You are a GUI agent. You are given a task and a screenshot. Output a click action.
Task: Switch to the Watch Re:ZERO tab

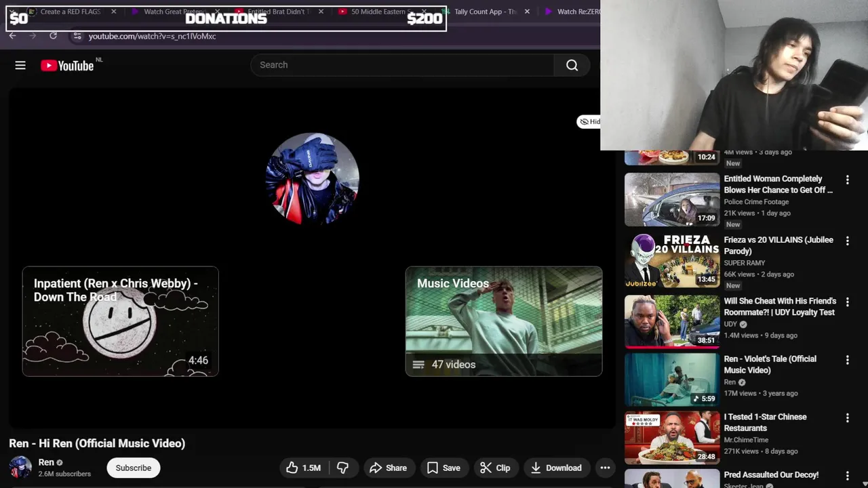pos(572,12)
